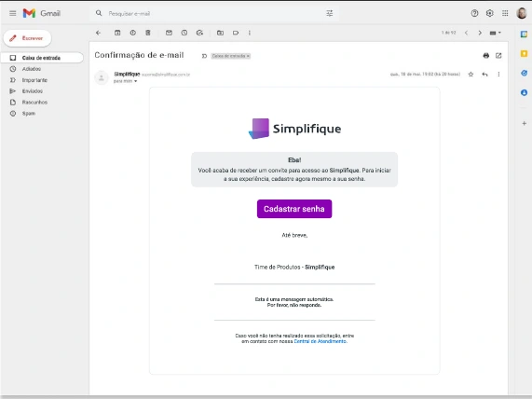Screen dimensions: 532x399
Task: Open the account profile picture
Action: pyautogui.click(x=522, y=13)
